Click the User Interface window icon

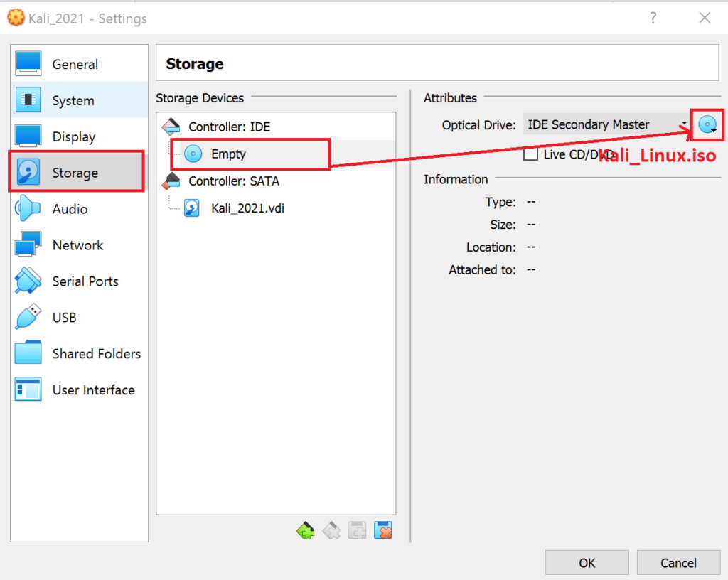click(x=28, y=389)
